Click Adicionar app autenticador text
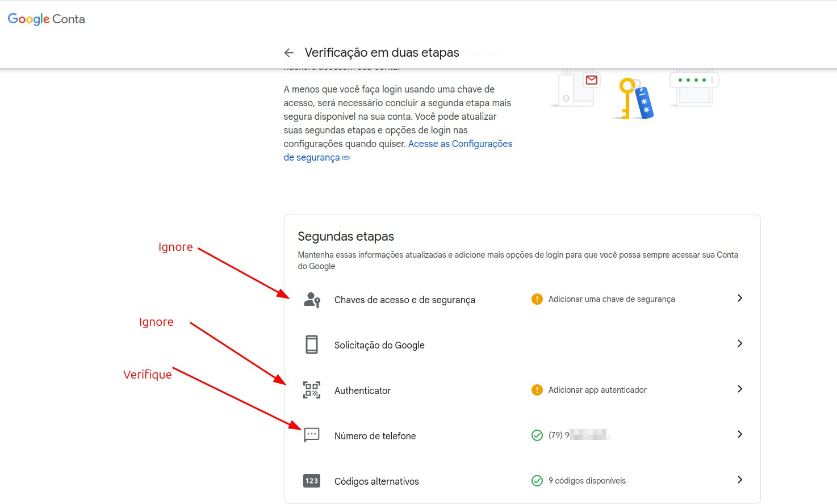The width and height of the screenshot is (837, 504). click(597, 390)
